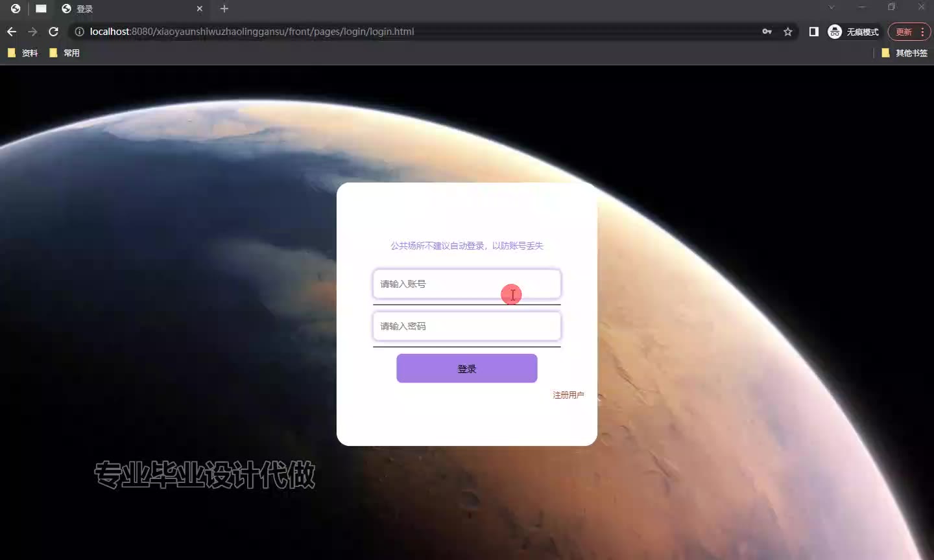Screen dimensions: 934x560
Task: Click the left small tab icon in title bar
Action: click(x=16, y=8)
